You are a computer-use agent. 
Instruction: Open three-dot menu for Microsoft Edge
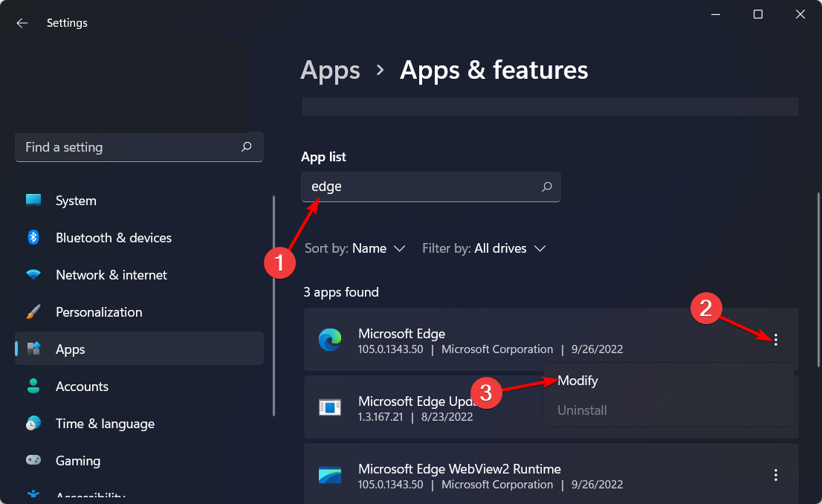point(776,340)
